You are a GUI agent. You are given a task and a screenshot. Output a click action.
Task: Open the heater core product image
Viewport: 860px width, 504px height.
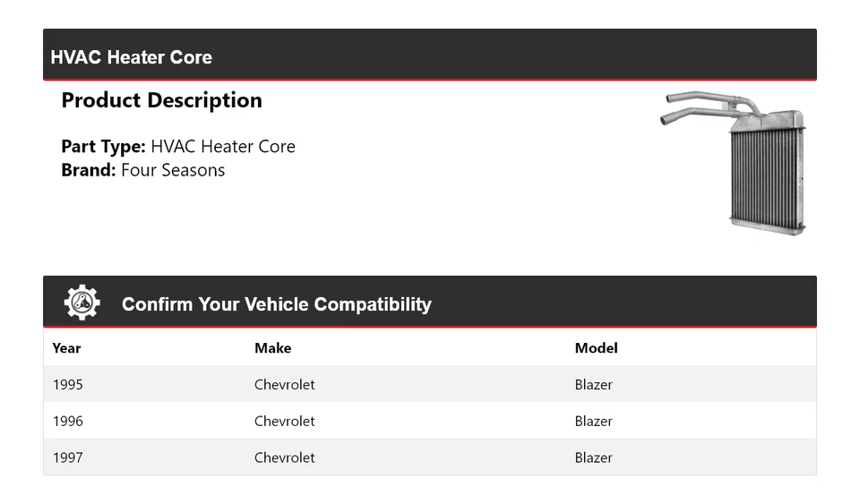click(x=735, y=161)
